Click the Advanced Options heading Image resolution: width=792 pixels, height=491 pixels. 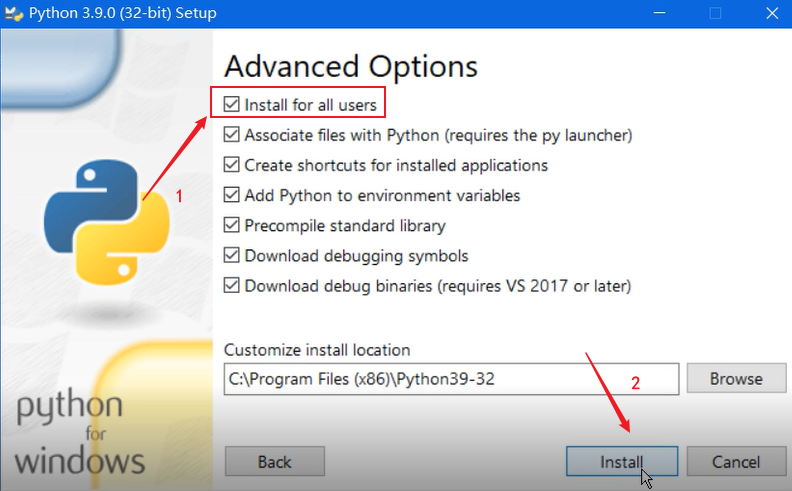[350, 67]
